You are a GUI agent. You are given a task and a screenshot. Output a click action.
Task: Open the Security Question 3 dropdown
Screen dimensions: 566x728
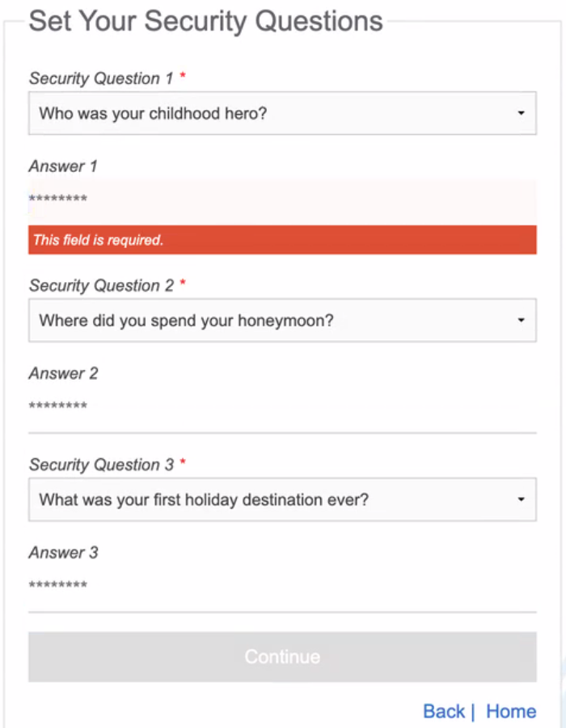282,499
